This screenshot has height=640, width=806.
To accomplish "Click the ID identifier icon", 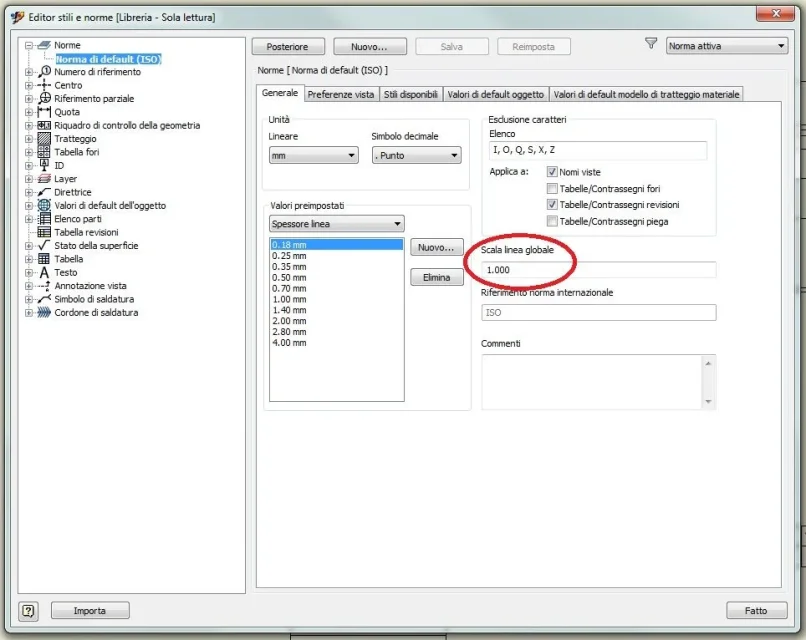I will point(44,165).
